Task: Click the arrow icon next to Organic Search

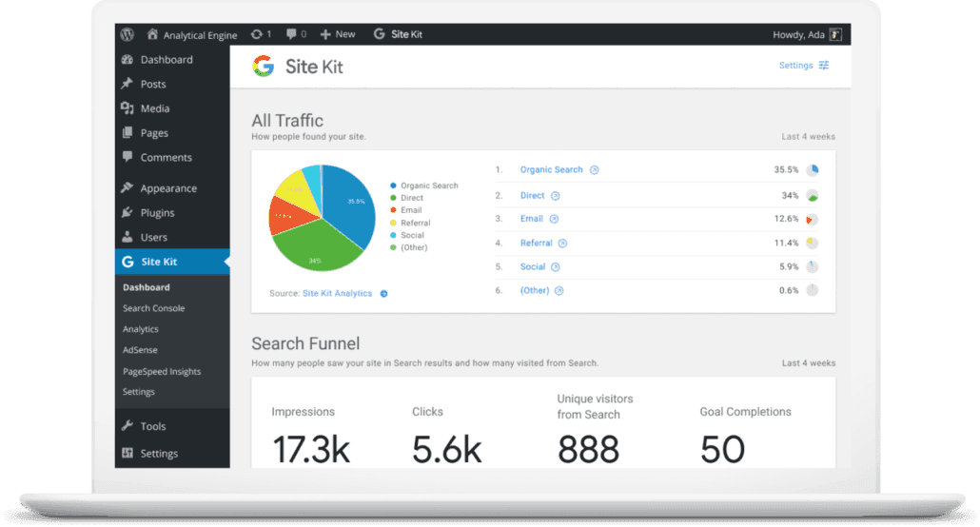Action: tap(594, 170)
